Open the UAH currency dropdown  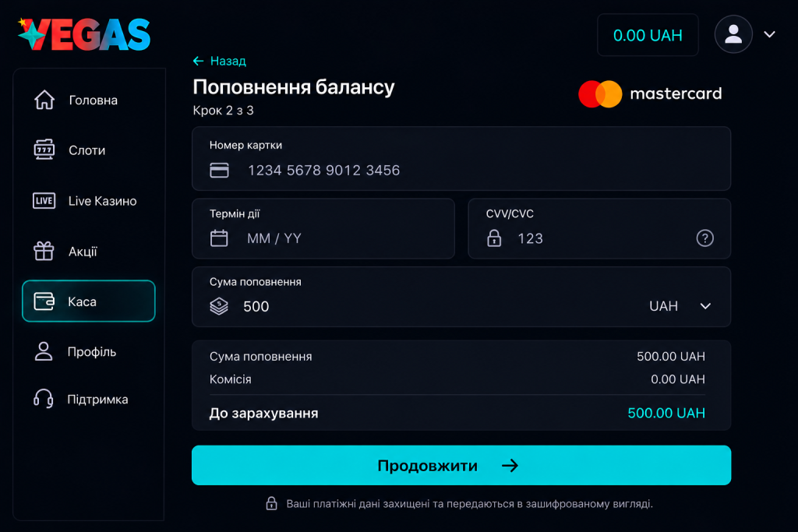(680, 306)
